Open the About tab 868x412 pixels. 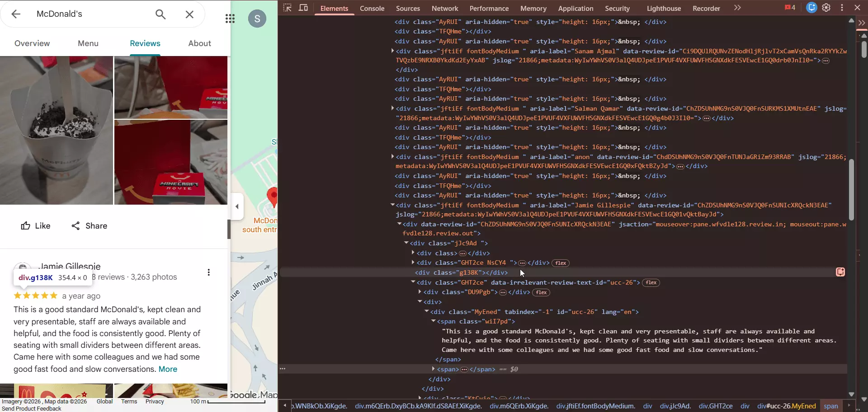tap(200, 43)
